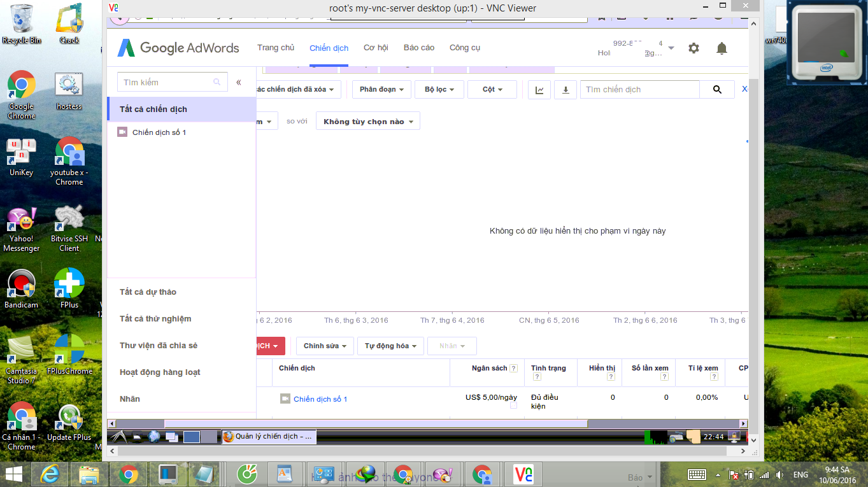
Task: Click the Google AdWords logo
Action: coord(178,48)
